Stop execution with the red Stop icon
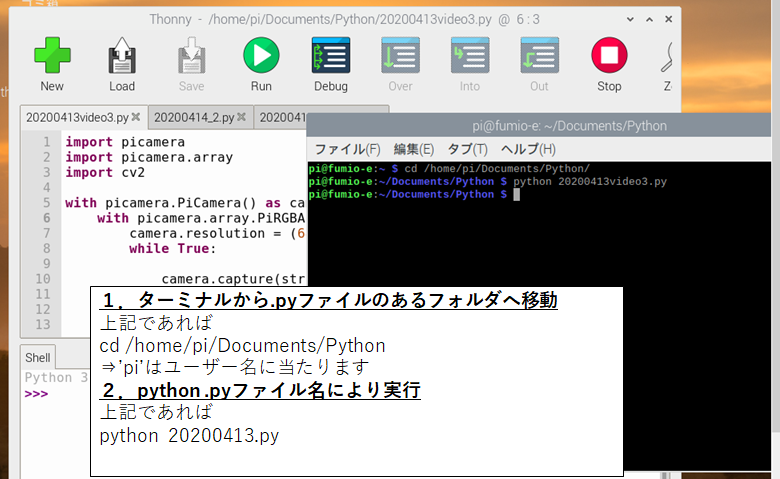The image size is (780, 479). [609, 55]
